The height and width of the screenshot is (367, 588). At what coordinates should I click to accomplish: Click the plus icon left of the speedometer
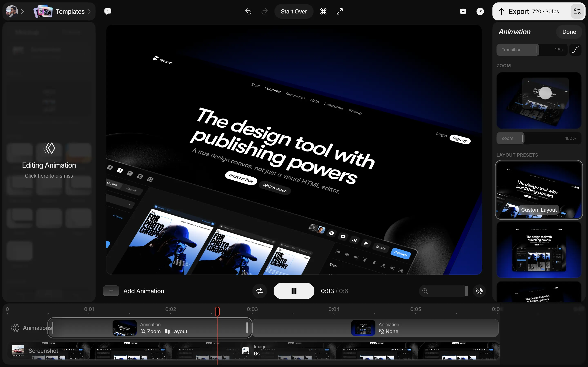463,11
